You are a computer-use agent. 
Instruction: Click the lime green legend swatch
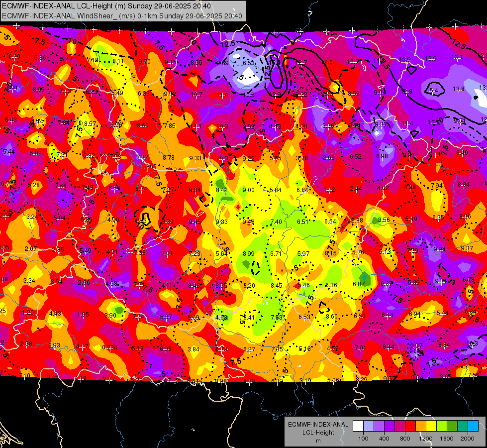tap(442, 426)
